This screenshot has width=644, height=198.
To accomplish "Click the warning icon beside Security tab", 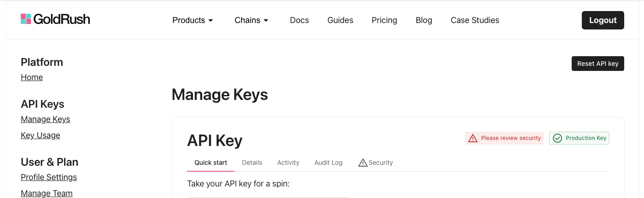I will [363, 163].
